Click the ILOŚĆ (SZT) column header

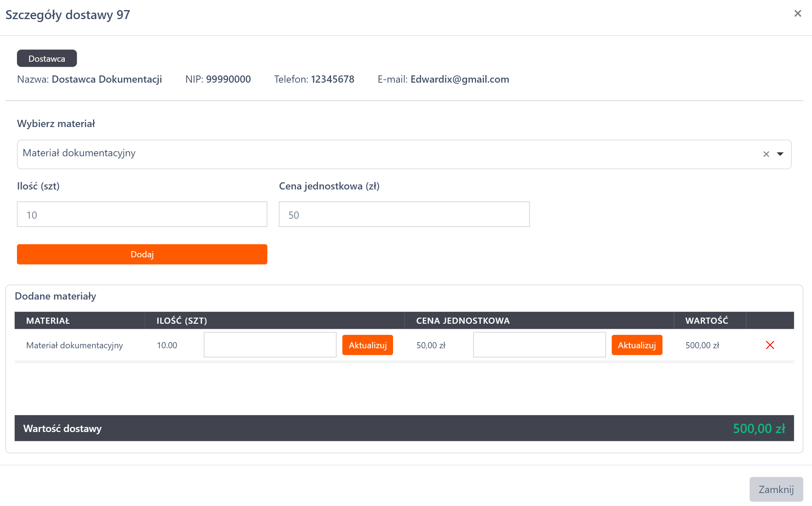(x=182, y=320)
